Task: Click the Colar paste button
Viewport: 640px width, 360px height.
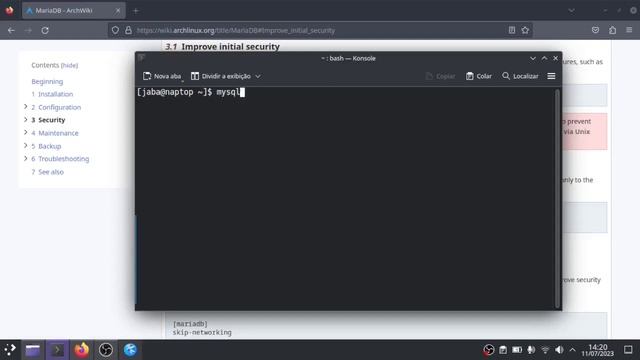Action: coord(479,76)
